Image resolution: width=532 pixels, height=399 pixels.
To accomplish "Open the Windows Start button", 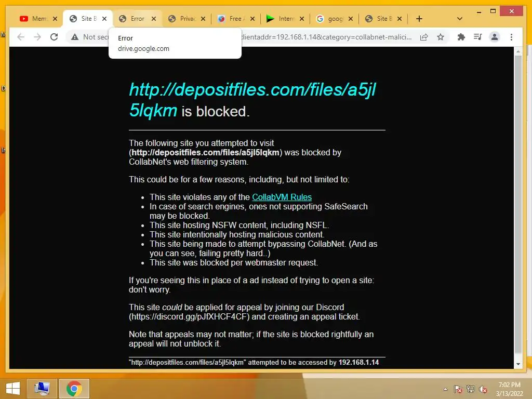I will (13, 389).
